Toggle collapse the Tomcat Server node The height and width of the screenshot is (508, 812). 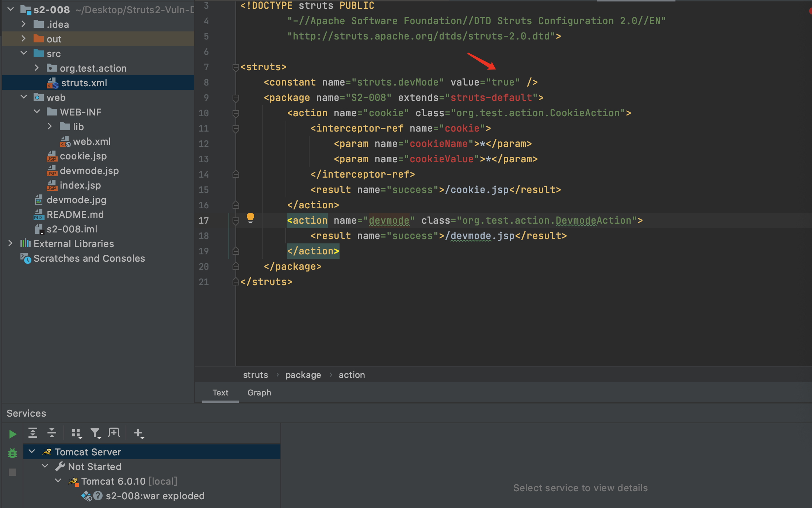pos(32,451)
